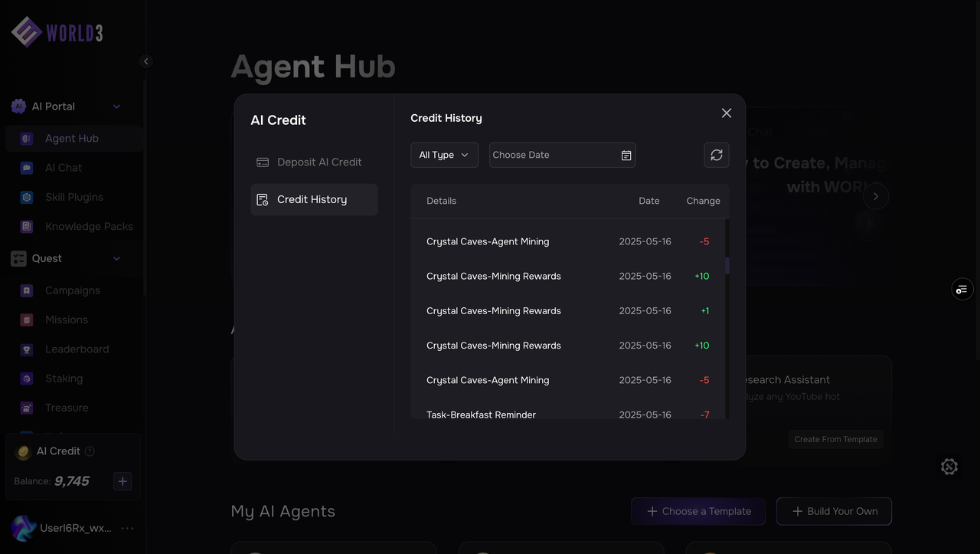Click the refresh credit history icon
The image size is (980, 554).
(717, 155)
